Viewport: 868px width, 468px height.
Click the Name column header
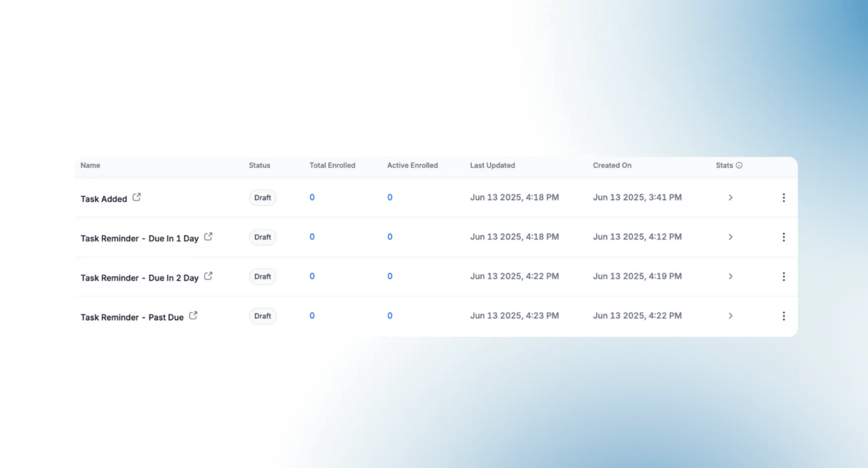coord(90,165)
